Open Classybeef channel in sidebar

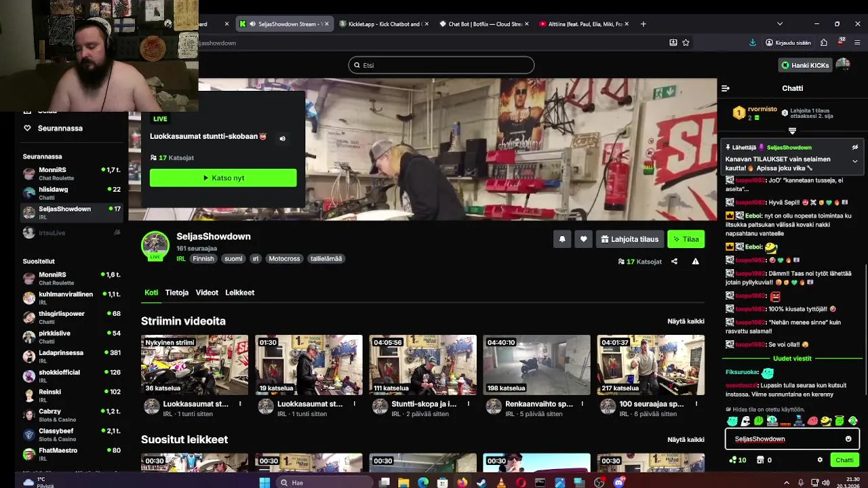tap(71, 434)
